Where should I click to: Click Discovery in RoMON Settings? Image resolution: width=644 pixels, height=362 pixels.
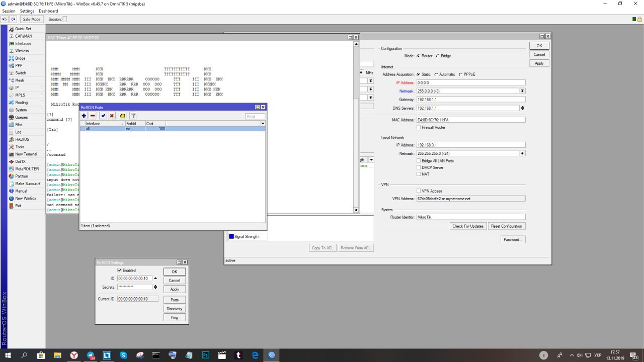pyautogui.click(x=175, y=309)
